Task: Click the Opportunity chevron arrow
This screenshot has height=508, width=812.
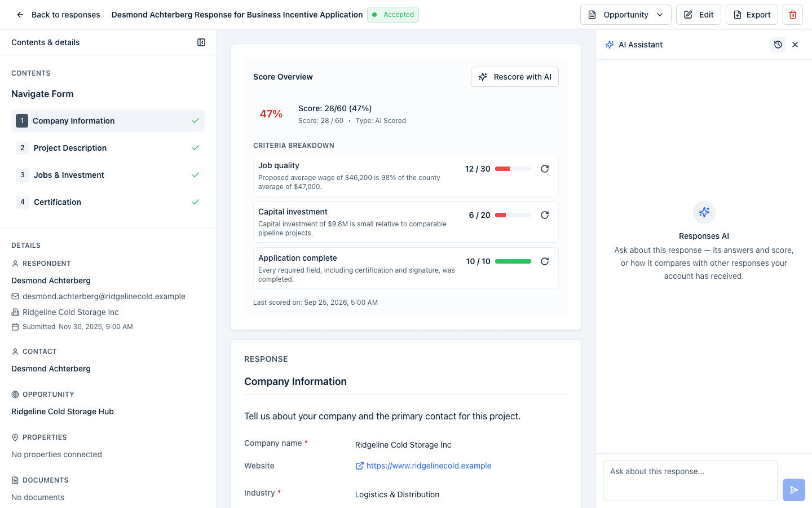Action: (x=660, y=15)
